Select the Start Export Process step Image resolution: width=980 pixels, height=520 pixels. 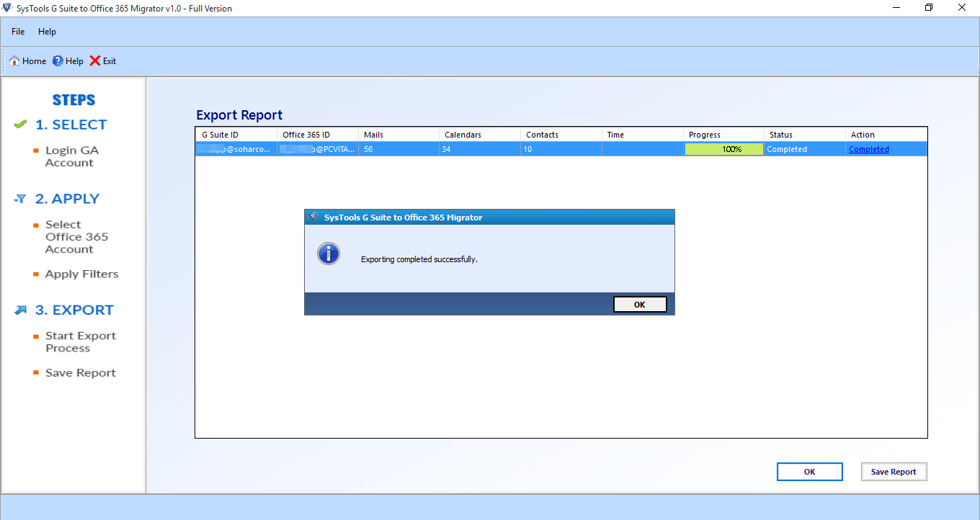coord(80,342)
